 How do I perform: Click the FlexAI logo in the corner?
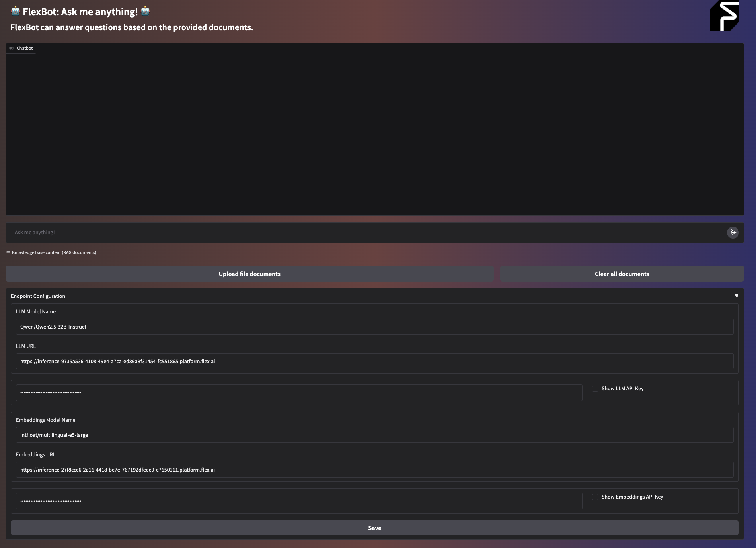(724, 16)
